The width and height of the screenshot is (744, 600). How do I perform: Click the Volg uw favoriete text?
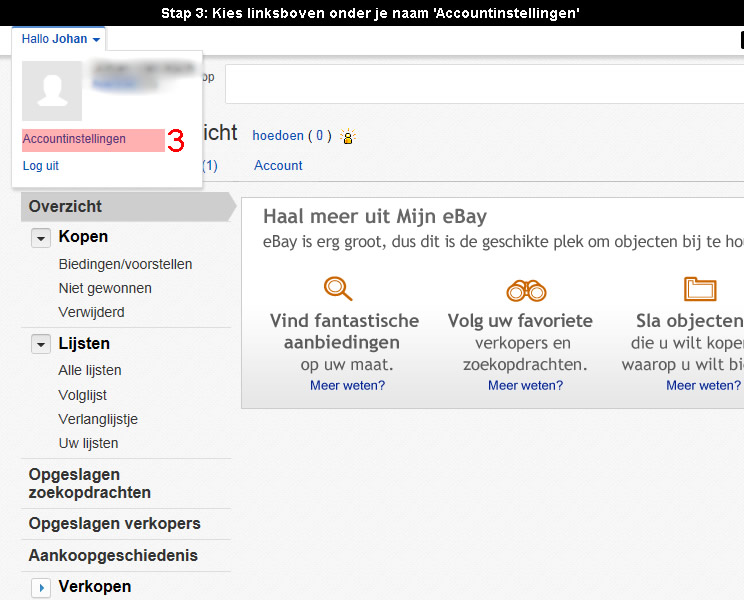coord(520,321)
